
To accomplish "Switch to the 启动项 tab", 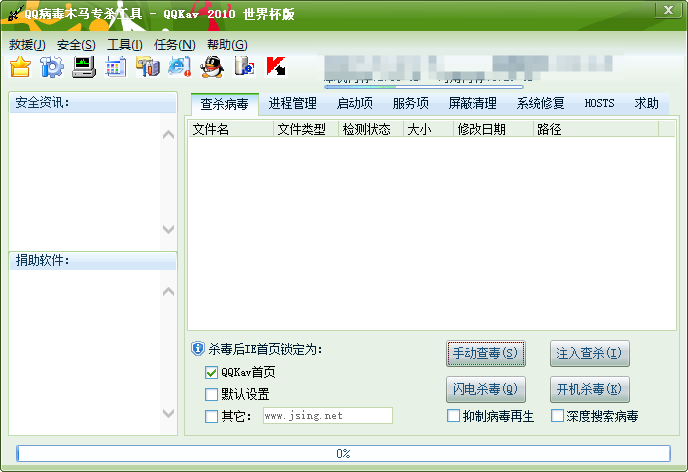I will pyautogui.click(x=355, y=104).
